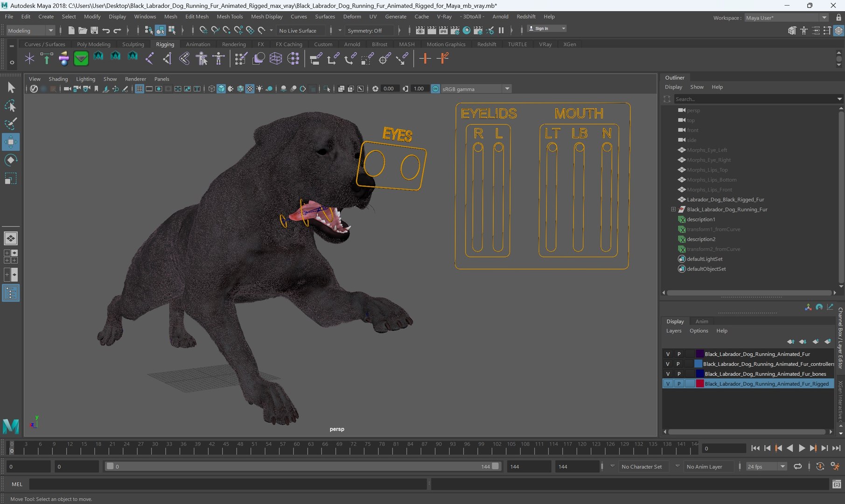Viewport: 845px width, 504px height.
Task: Toggle visibility V of Fur_controllers layer
Action: click(668, 364)
